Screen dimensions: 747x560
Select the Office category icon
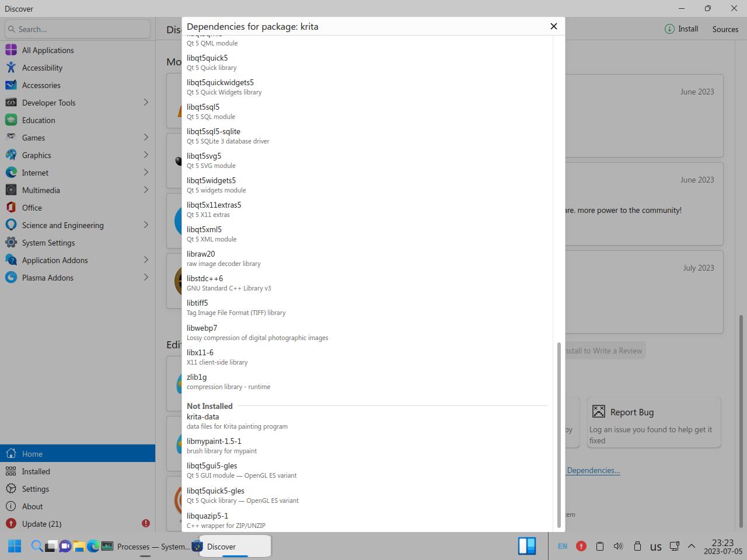click(11, 208)
